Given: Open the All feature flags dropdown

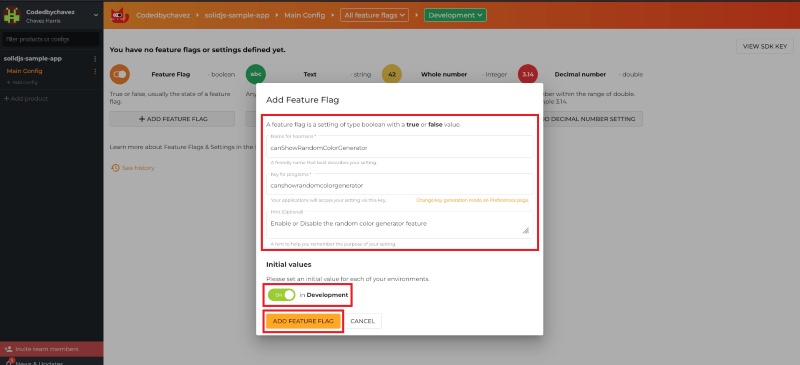Looking at the screenshot, I should (x=374, y=15).
